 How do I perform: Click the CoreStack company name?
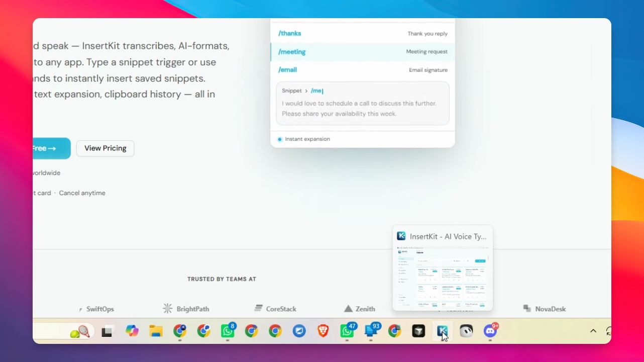coord(281,309)
